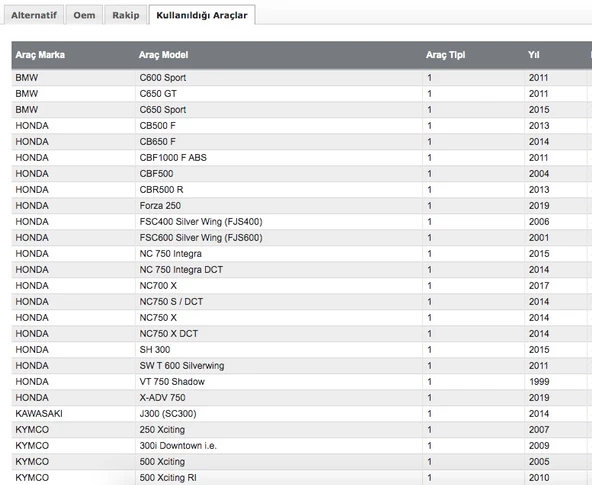Click the NC 750 Integra cell
This screenshot has width=592, height=485.
pyautogui.click(x=279, y=254)
